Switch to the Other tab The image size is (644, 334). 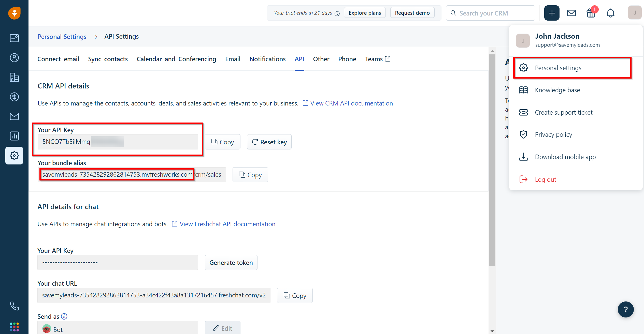coord(321,59)
